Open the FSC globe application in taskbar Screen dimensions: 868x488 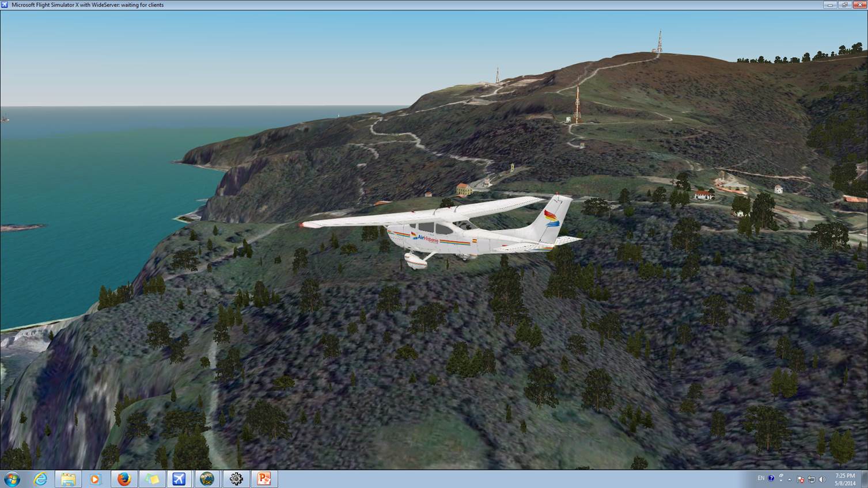[207, 479]
